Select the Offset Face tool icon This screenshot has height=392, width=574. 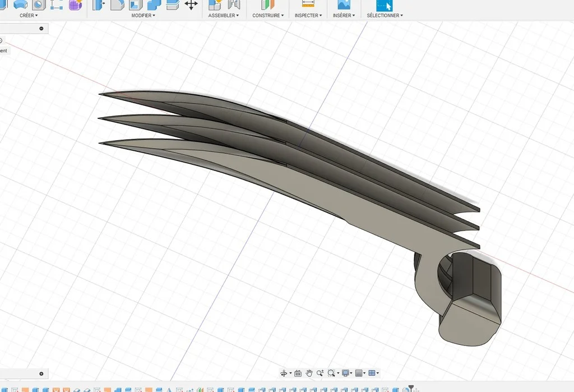tap(173, 4)
